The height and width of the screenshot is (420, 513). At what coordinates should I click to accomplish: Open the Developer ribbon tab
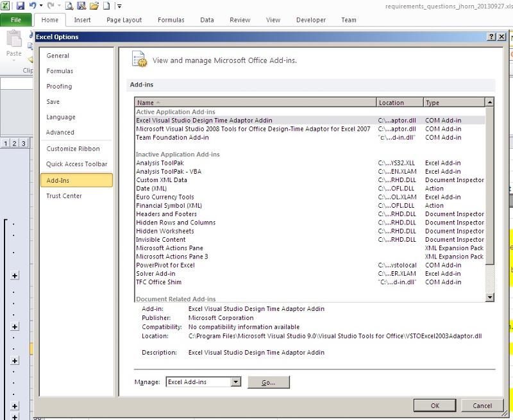(x=311, y=20)
